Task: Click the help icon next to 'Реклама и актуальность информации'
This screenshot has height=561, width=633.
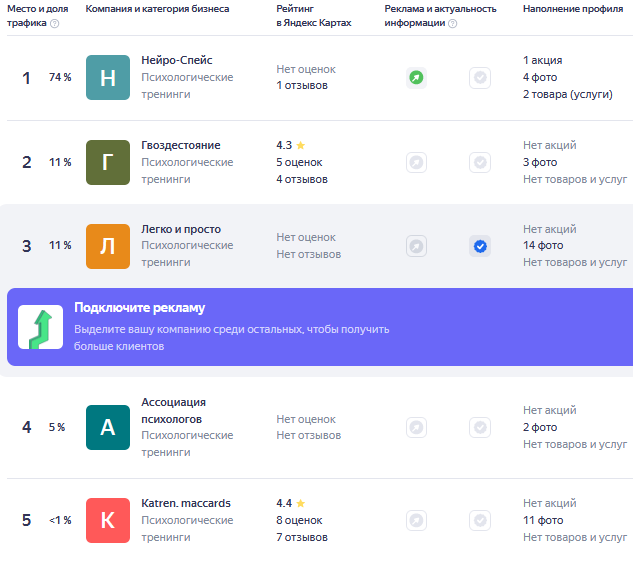Action: 453,23
